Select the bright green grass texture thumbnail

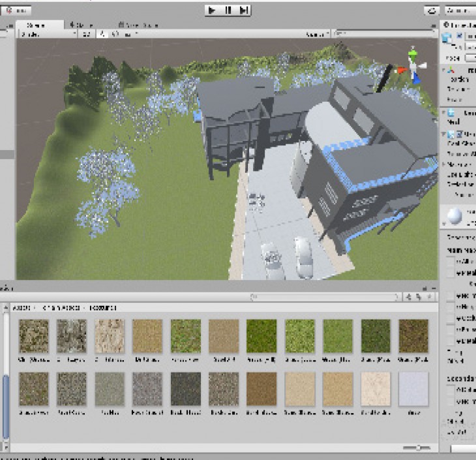click(261, 336)
